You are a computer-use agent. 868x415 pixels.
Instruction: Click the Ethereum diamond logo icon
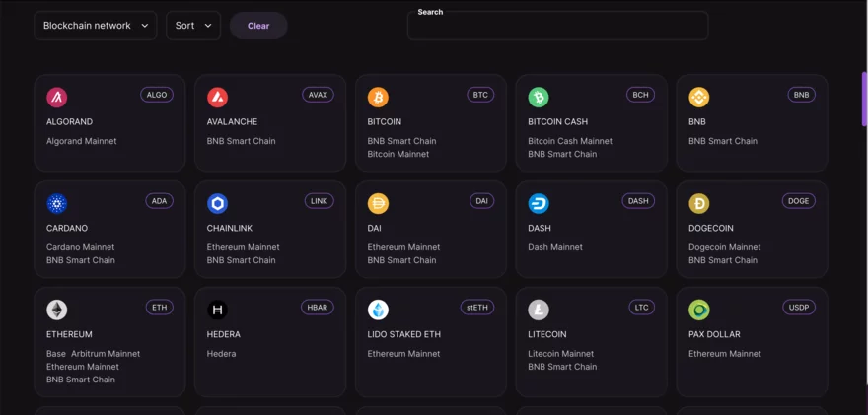point(57,310)
